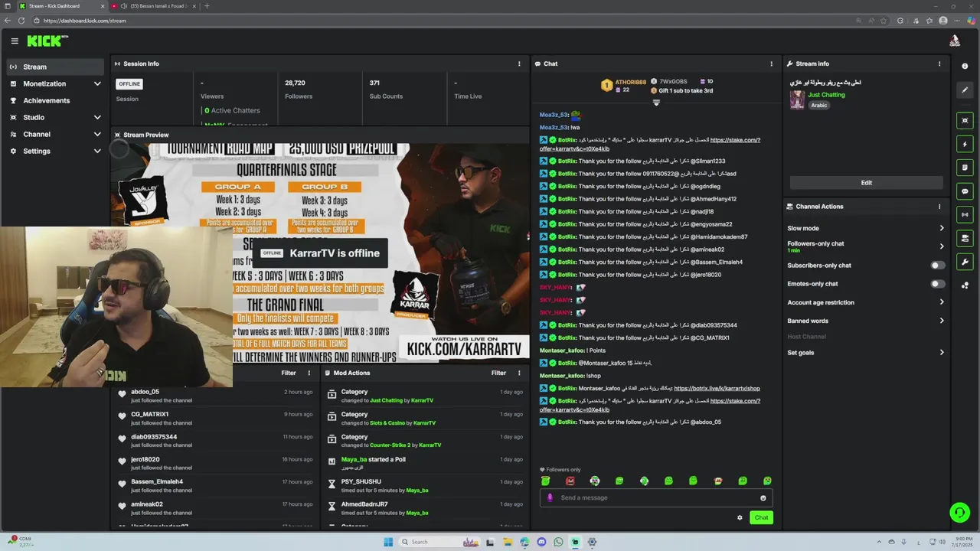Toggle the broadcast signal panel icon in right toolbar
The image size is (980, 551).
pos(965,215)
